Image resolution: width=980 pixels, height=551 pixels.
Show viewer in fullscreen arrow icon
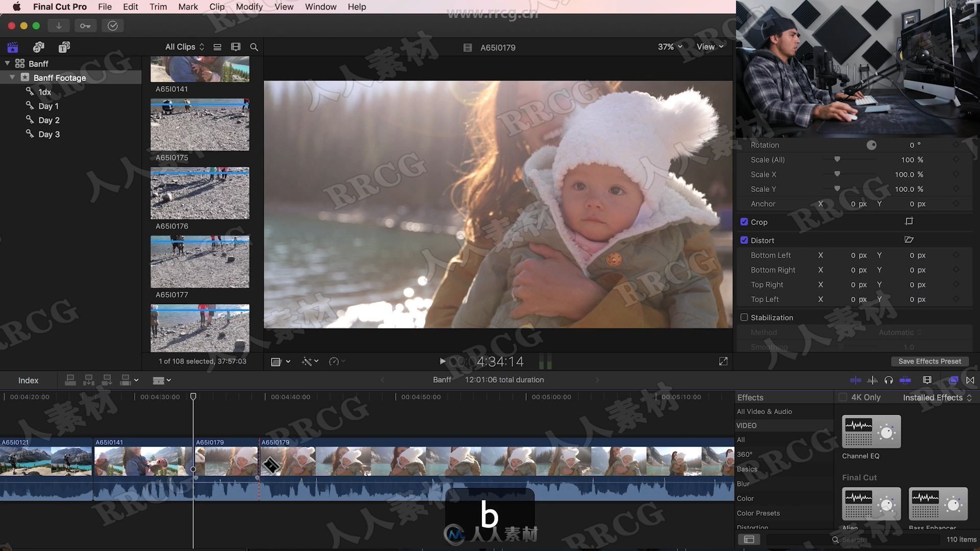(x=723, y=361)
